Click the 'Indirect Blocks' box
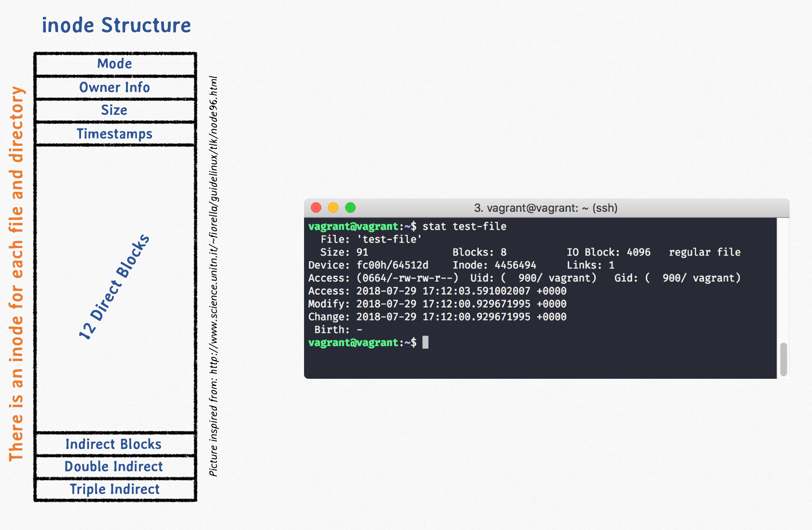Image resolution: width=812 pixels, height=530 pixels. (115, 444)
